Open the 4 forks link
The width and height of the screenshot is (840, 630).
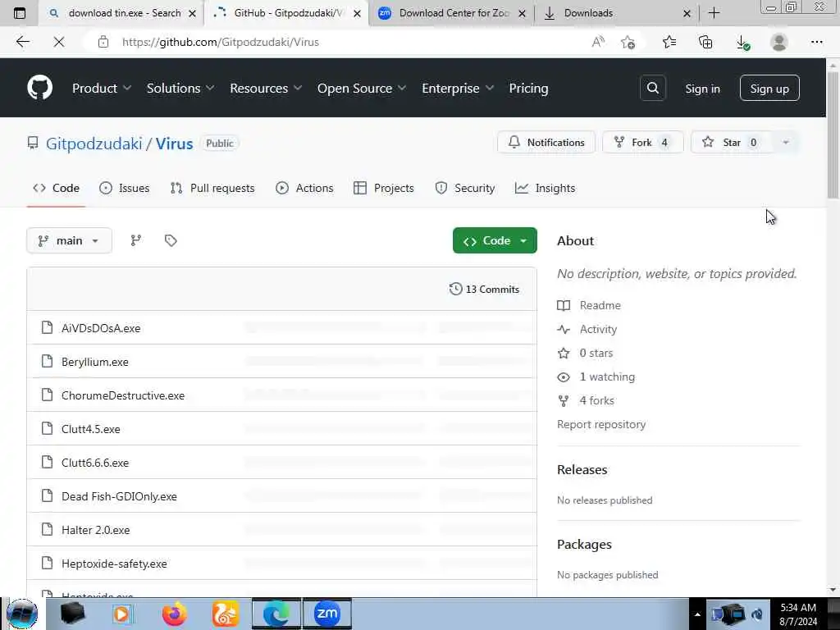click(597, 400)
